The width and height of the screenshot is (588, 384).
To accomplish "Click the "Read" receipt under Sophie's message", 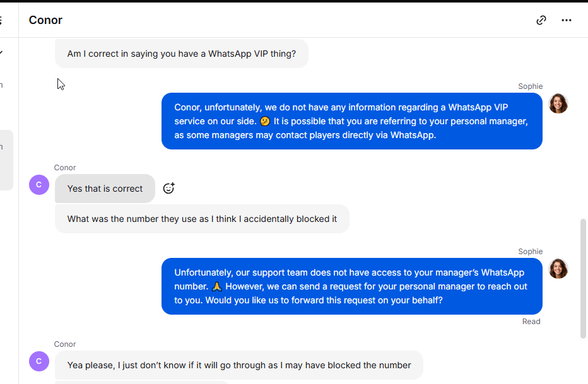I will 531,322.
